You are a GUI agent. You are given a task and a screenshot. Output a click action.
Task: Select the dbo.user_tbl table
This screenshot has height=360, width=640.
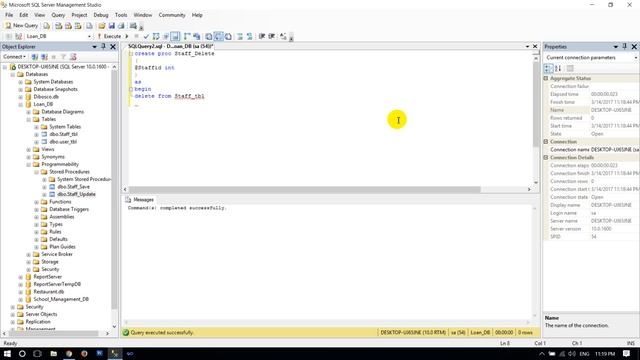coord(63,142)
